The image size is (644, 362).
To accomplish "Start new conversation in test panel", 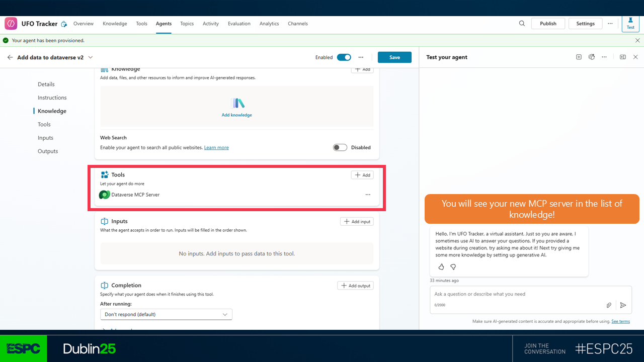I will pyautogui.click(x=579, y=57).
